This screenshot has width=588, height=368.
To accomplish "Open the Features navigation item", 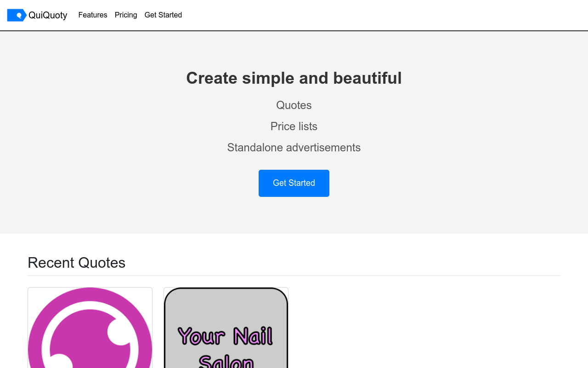I will 93,15.
